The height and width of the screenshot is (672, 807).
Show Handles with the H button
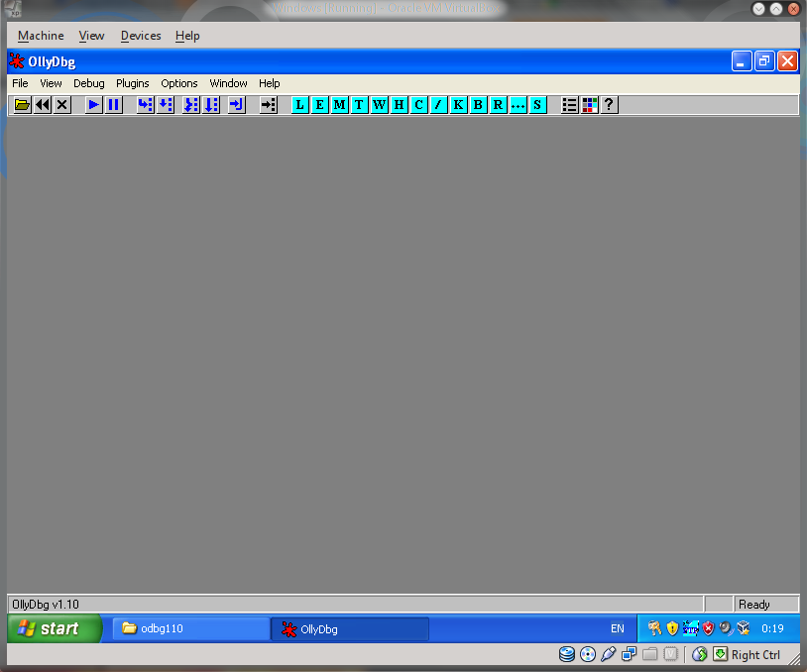pos(399,105)
